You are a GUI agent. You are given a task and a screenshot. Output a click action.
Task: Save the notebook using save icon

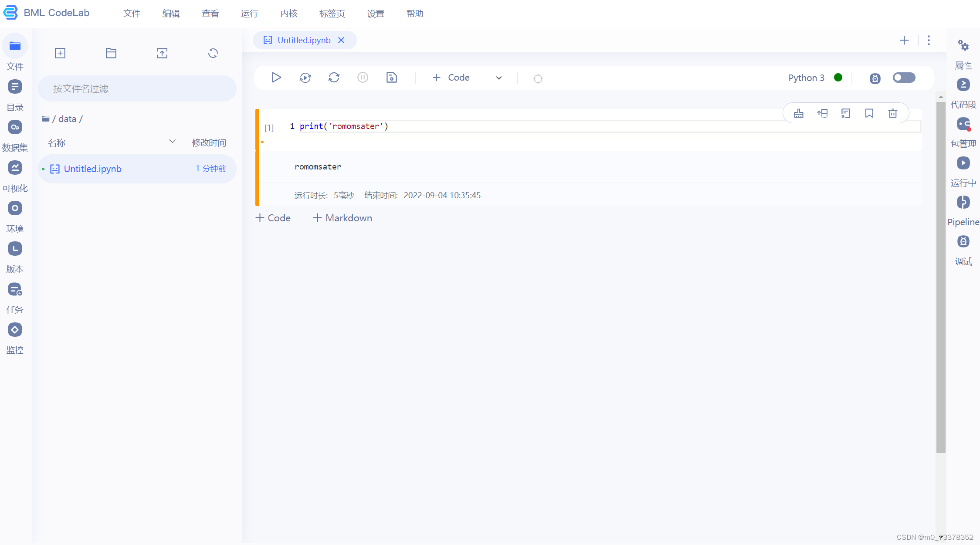pos(391,78)
